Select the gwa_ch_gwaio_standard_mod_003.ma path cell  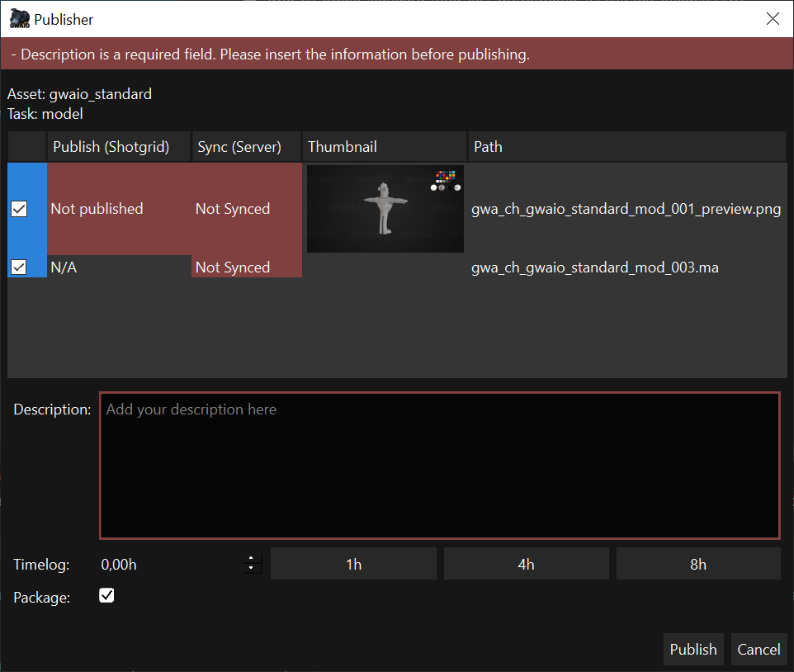pyautogui.click(x=594, y=267)
